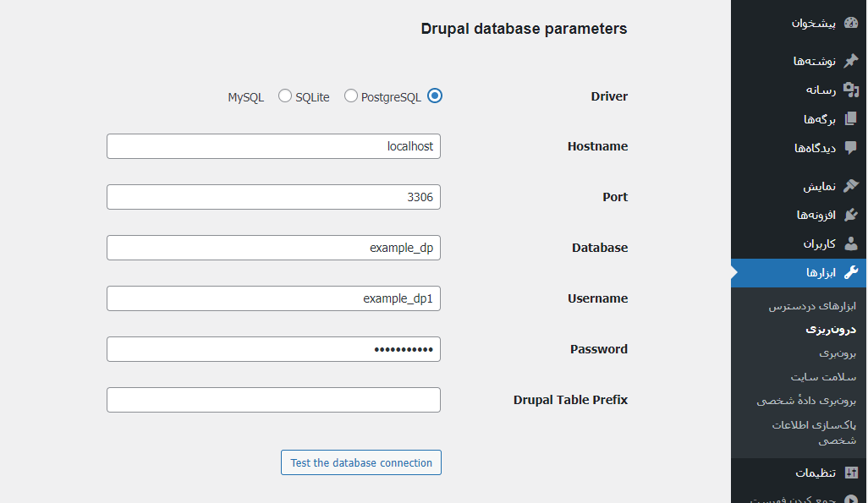Click the "Password" field label
Viewport: 868px width, 503px height.
click(598, 349)
